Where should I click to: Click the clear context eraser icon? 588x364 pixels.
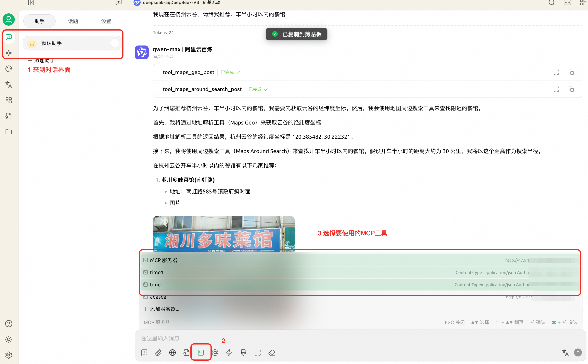(x=272, y=352)
